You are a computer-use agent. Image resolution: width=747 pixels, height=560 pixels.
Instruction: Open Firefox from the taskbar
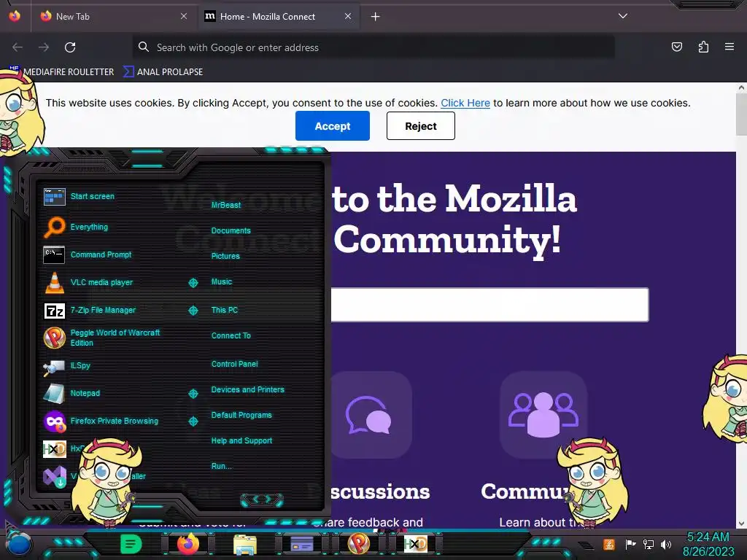[188, 543]
